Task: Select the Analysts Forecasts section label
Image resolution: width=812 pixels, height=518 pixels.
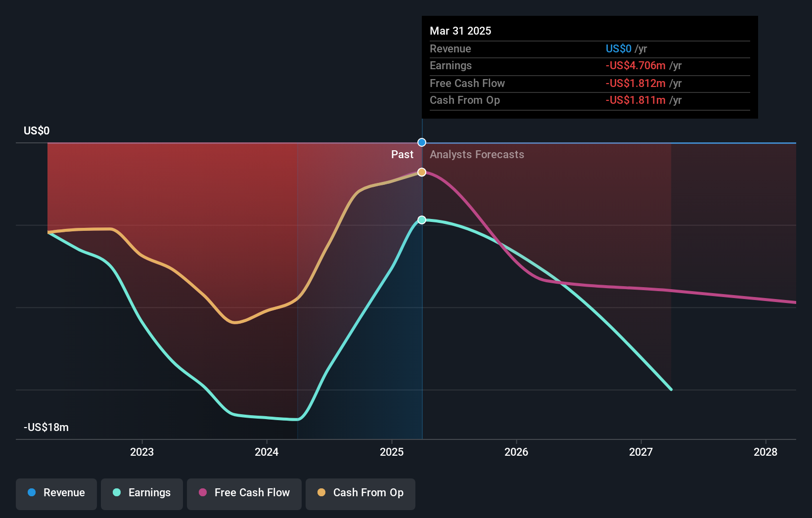Action: [x=477, y=154]
